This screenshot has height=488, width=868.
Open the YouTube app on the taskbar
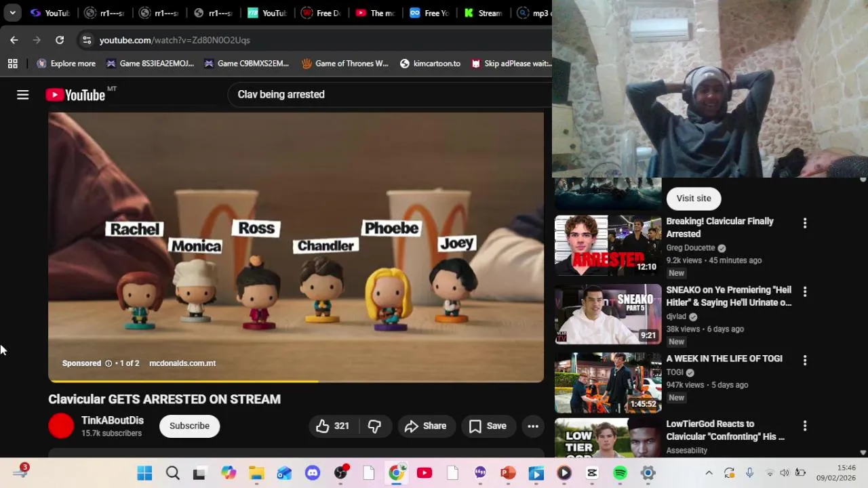(x=425, y=472)
